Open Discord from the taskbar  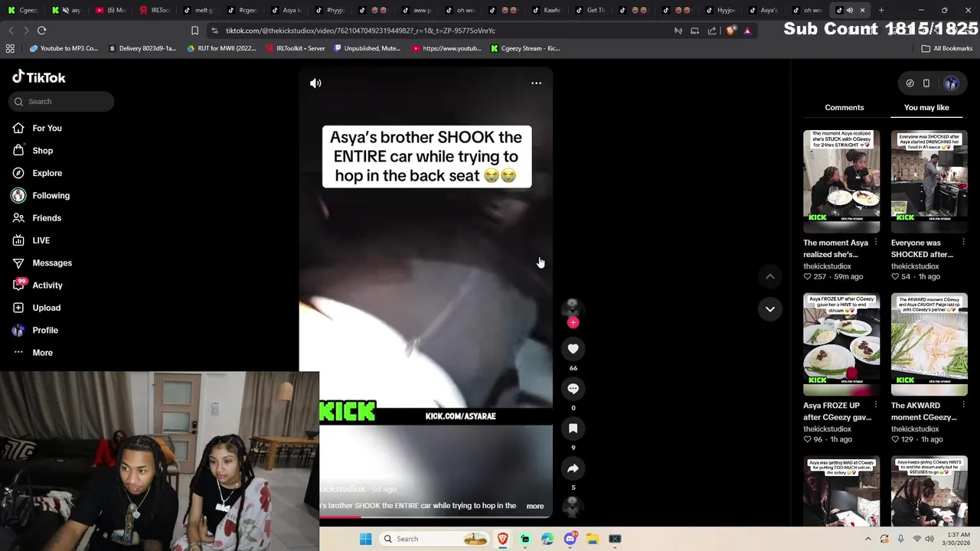[570, 539]
